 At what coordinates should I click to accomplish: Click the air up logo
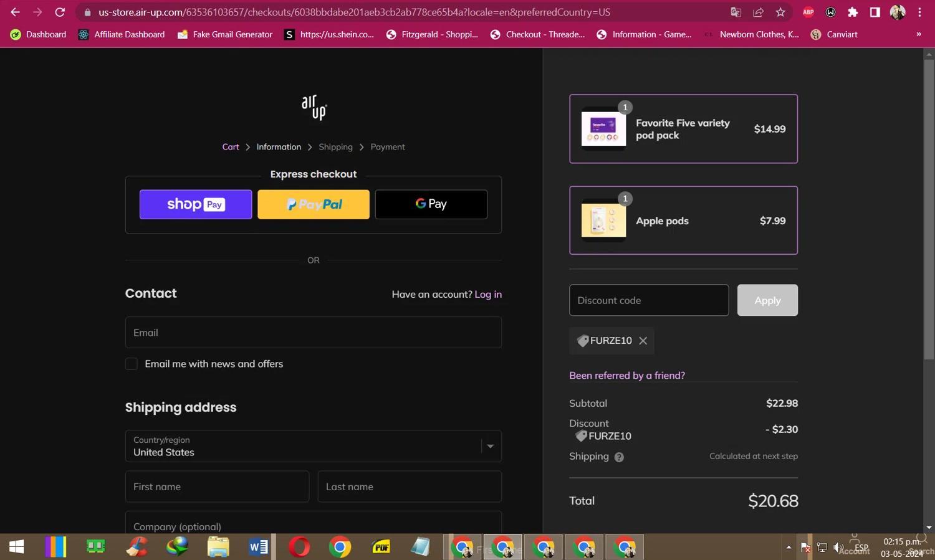(x=314, y=107)
